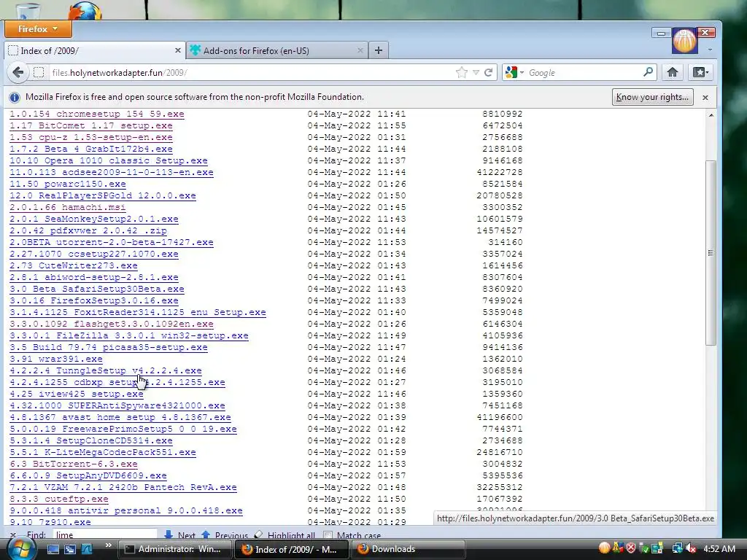The width and height of the screenshot is (747, 560).
Task: Download chromesetup_154_59.exe link
Action: (x=97, y=114)
